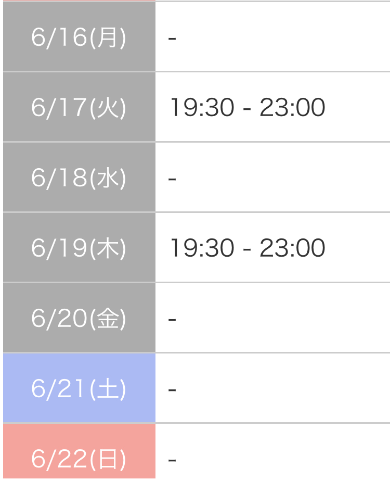Select the 6/17(火) date cell
This screenshot has height=479, width=390.
click(x=79, y=107)
